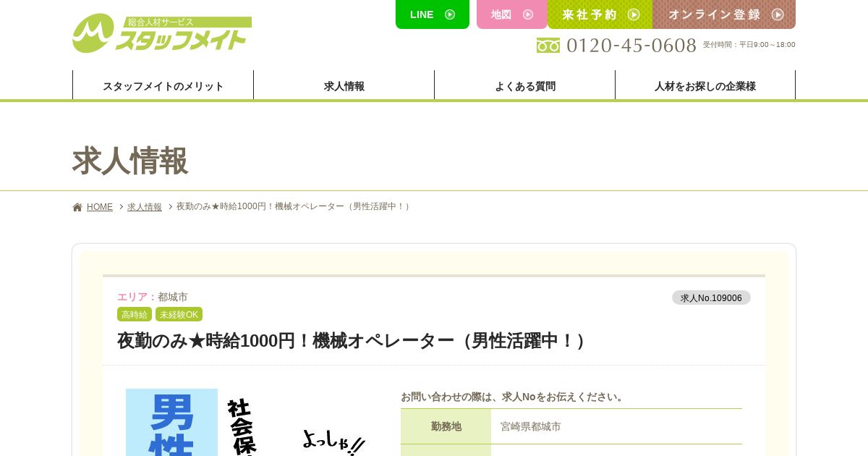
Task: Click the 未経験OK tag
Action: pyautogui.click(x=179, y=314)
